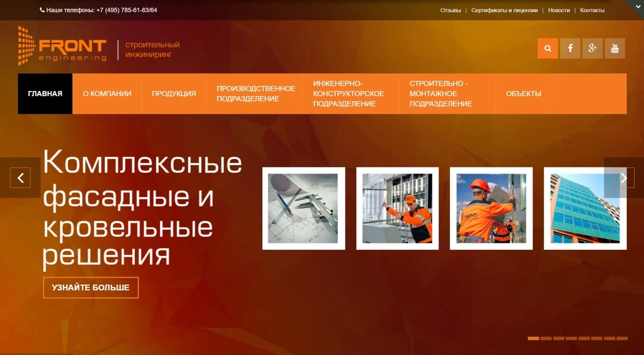Screen dimensions: 644x355
Task: Open ПРОИЗВОДСТВЕННОЕ ПОДРАЗДЕЛЕНИЕ menu item
Action: pos(254,93)
